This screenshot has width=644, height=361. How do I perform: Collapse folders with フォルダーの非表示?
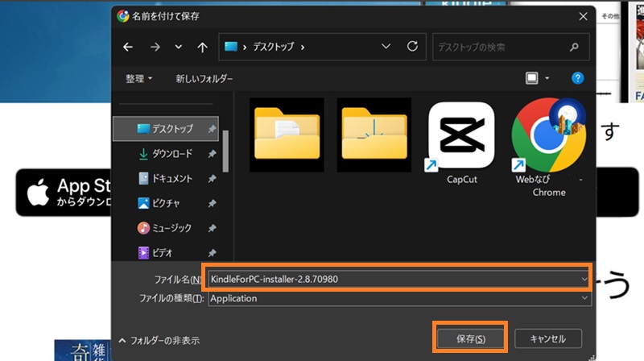click(159, 340)
